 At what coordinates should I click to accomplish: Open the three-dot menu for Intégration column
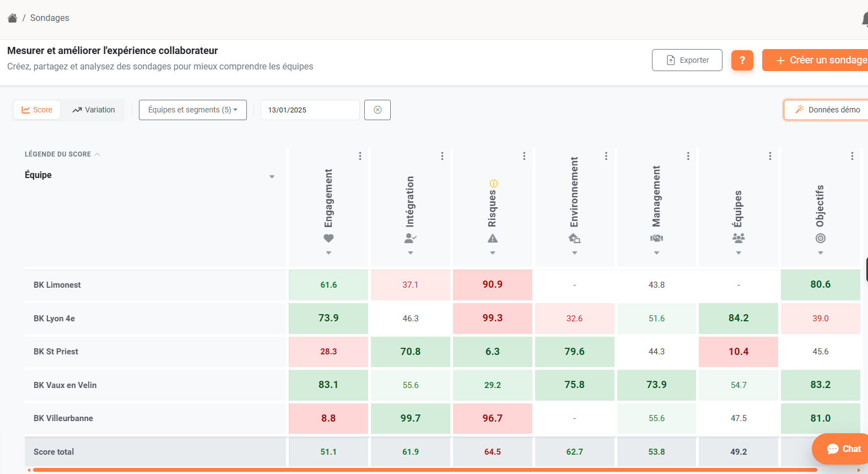442,156
